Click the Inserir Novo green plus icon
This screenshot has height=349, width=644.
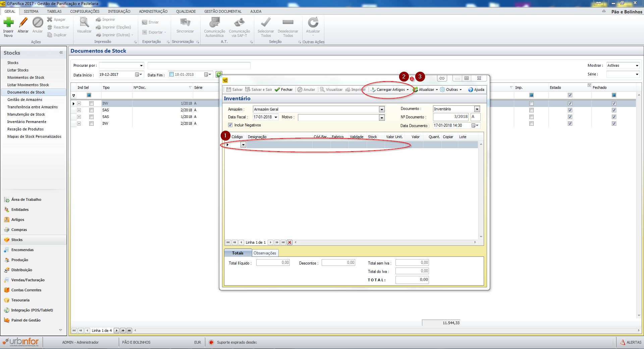point(8,23)
